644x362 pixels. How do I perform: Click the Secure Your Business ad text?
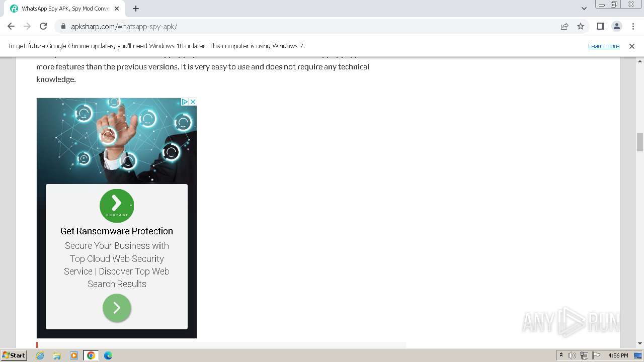coord(117,265)
